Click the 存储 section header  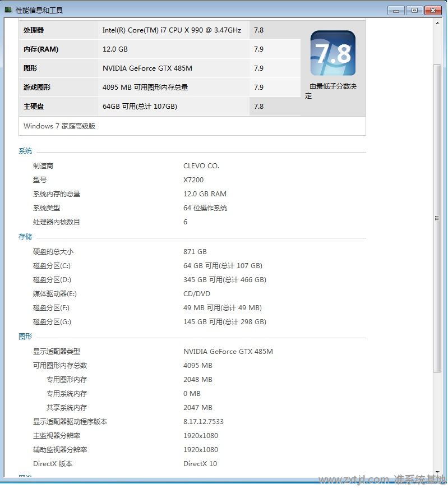(25, 237)
